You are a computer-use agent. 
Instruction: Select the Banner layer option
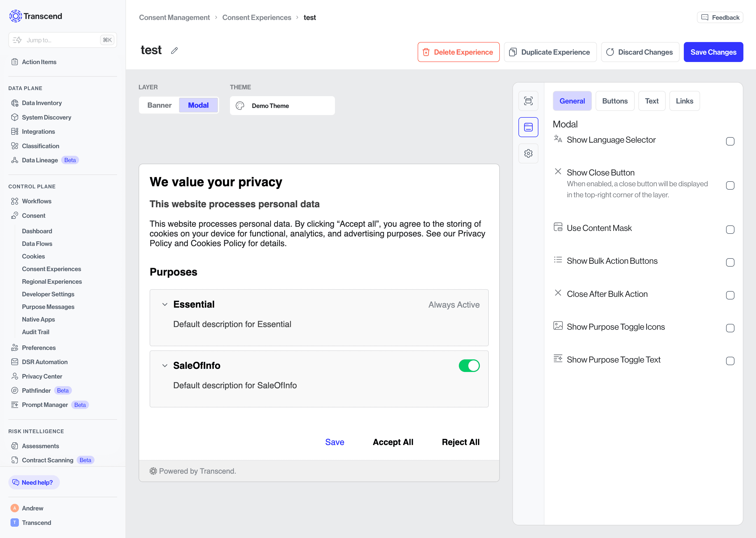tap(160, 105)
